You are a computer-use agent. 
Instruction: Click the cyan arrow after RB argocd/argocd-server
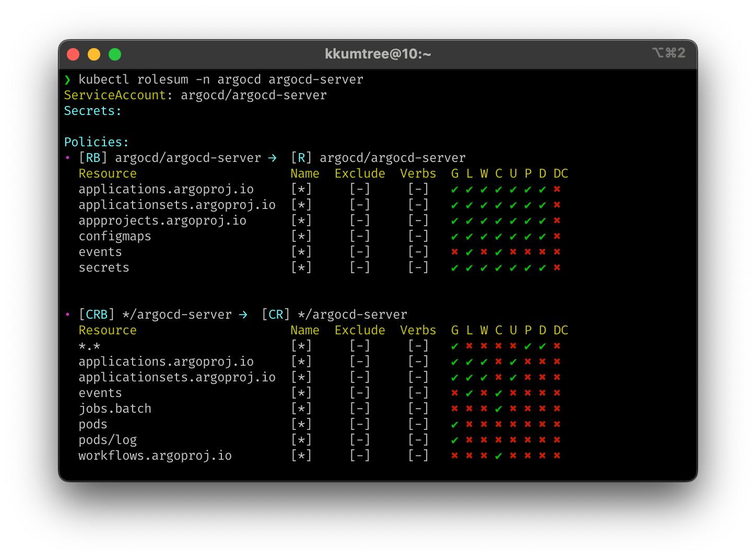coord(272,158)
